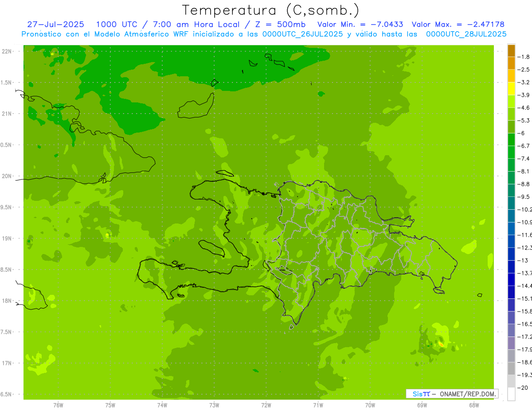The width and height of the screenshot is (532, 411).
Task: Click the '20N' latitude label
Action: [x=7, y=176]
